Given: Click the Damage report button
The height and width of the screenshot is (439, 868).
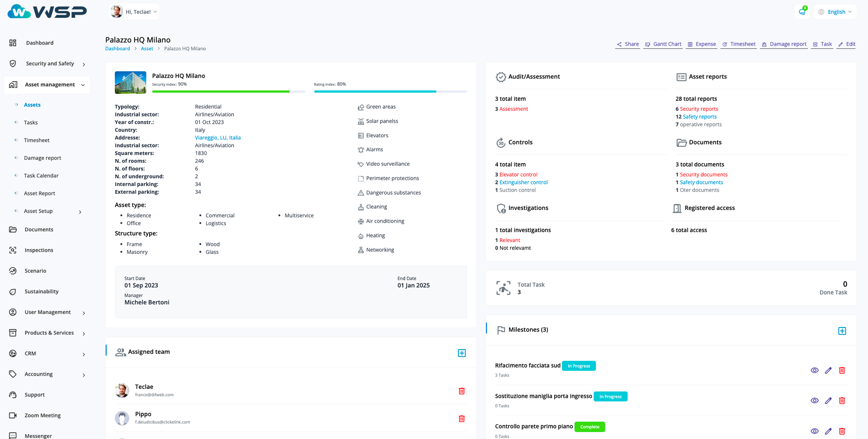Looking at the screenshot, I should [x=784, y=44].
